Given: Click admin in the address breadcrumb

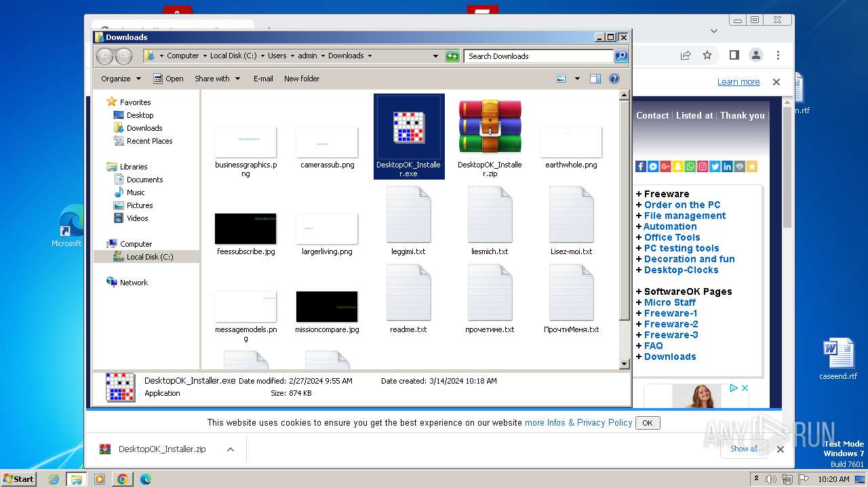Looking at the screenshot, I should [x=307, y=56].
